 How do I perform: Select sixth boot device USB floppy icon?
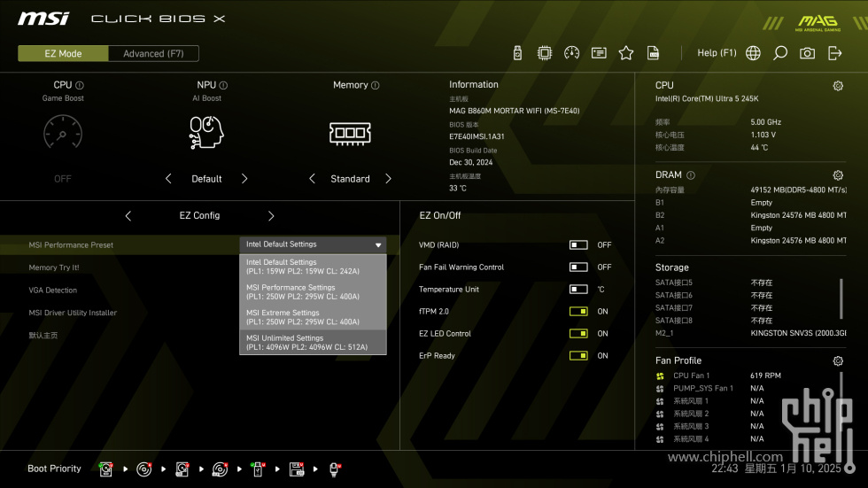(x=297, y=469)
